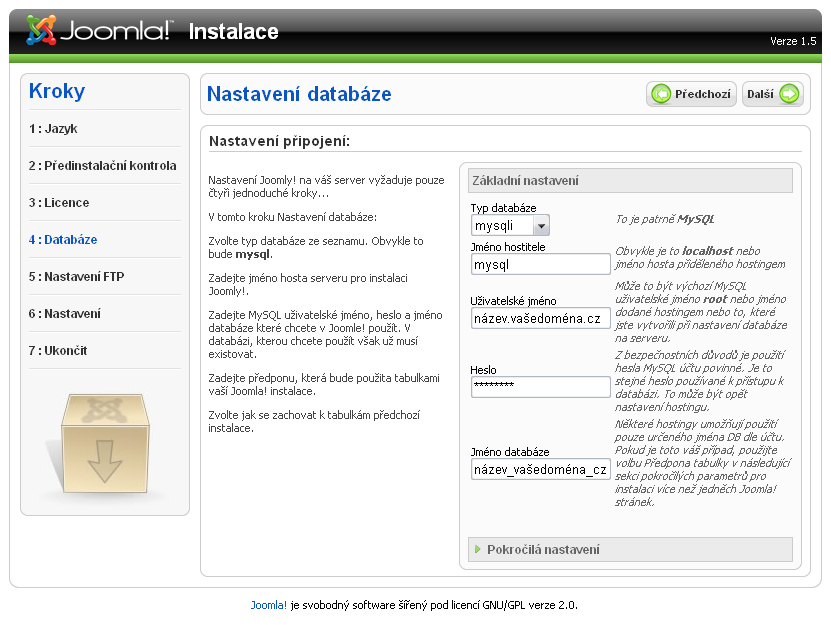This screenshot has width=831, height=625.
Task: Click the 'To je patrně MySQL' hint
Action: (665, 219)
